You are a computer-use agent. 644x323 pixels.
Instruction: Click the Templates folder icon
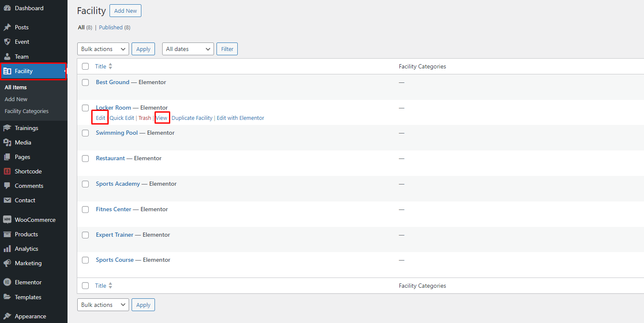click(7, 297)
